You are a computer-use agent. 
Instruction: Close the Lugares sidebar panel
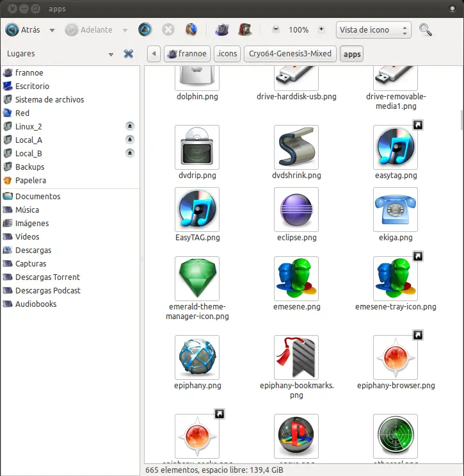[x=129, y=54]
